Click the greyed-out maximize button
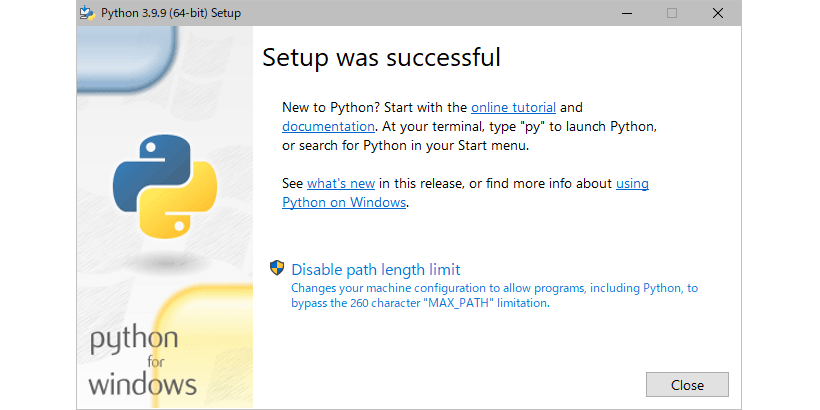 pyautogui.click(x=671, y=13)
